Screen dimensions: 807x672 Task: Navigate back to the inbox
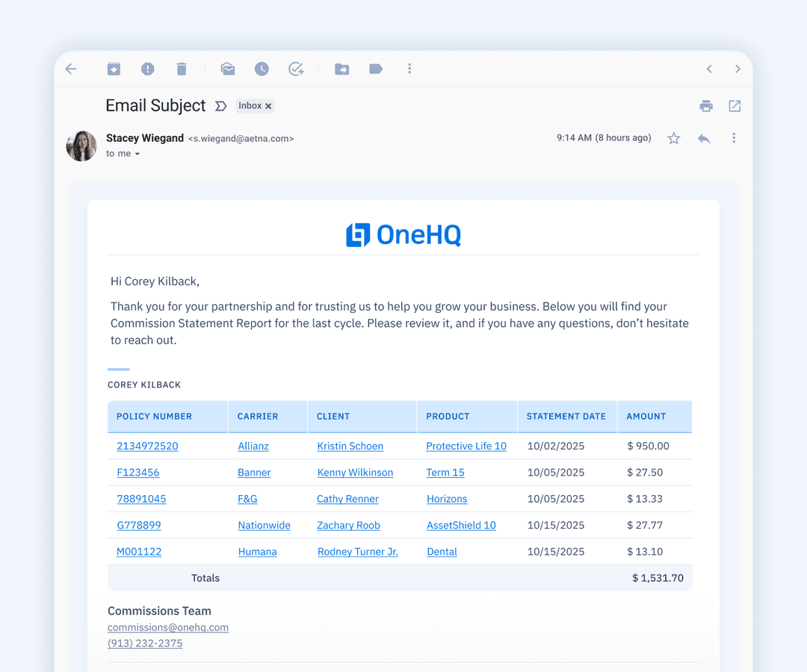(x=71, y=69)
